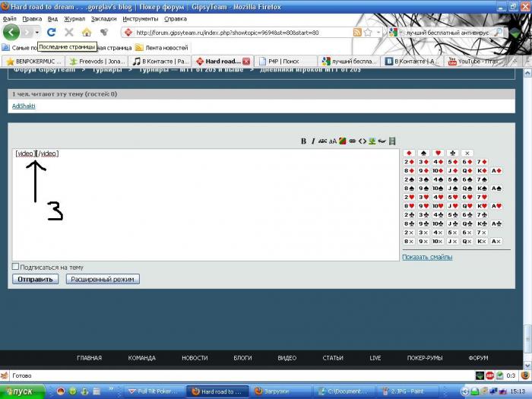This screenshot has width=532, height=399.
Task: Open the Журнал menu
Action: coord(74,19)
